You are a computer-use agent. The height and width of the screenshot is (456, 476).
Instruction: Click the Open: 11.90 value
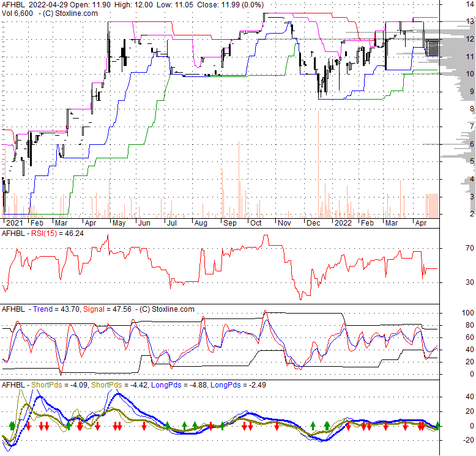(x=90, y=5)
